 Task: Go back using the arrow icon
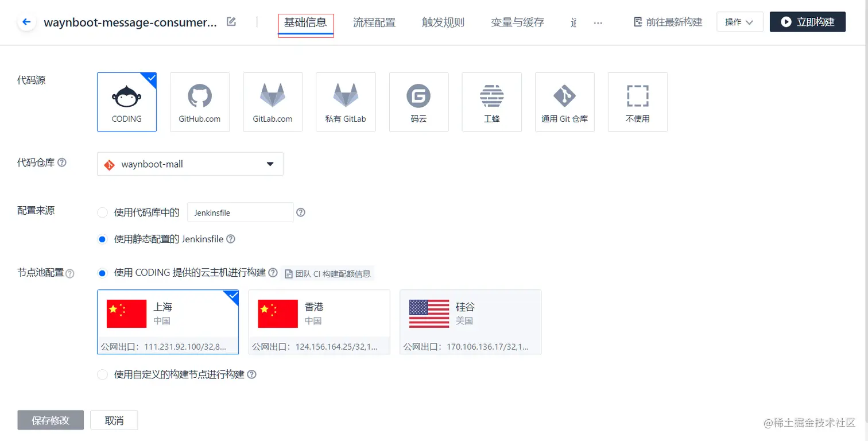(x=26, y=22)
